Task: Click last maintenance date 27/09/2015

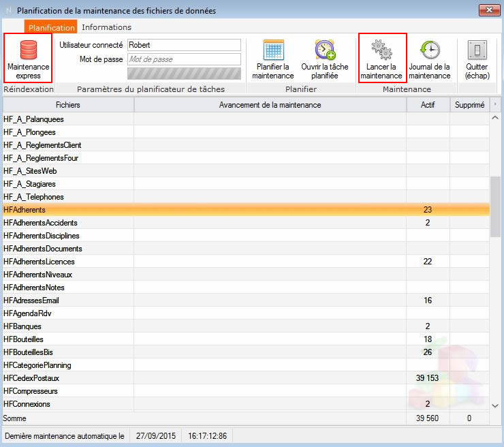Action: (x=156, y=436)
